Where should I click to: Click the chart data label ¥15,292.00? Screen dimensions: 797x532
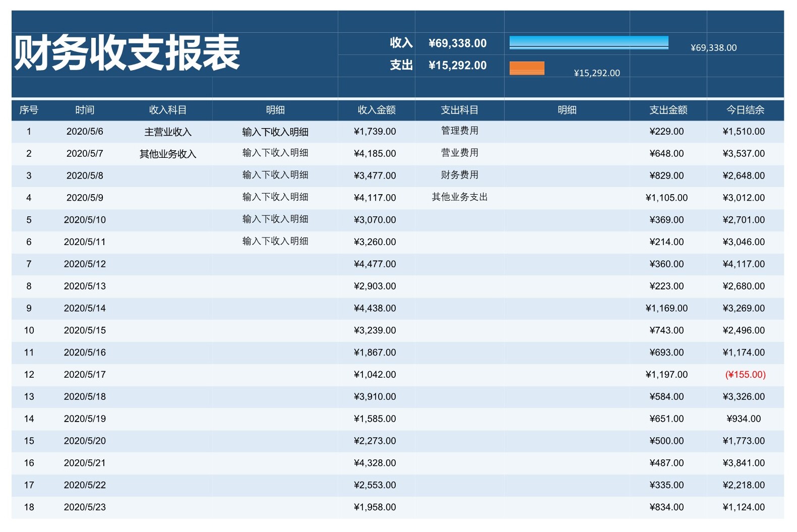596,73
